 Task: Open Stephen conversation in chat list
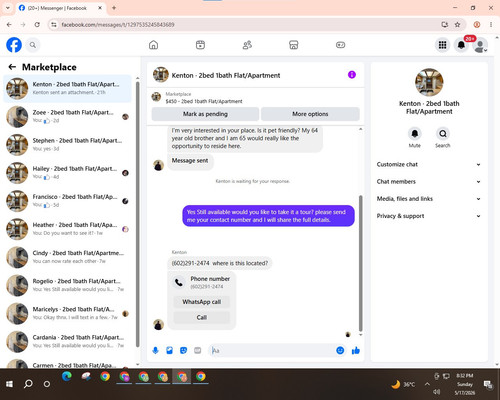click(x=68, y=145)
